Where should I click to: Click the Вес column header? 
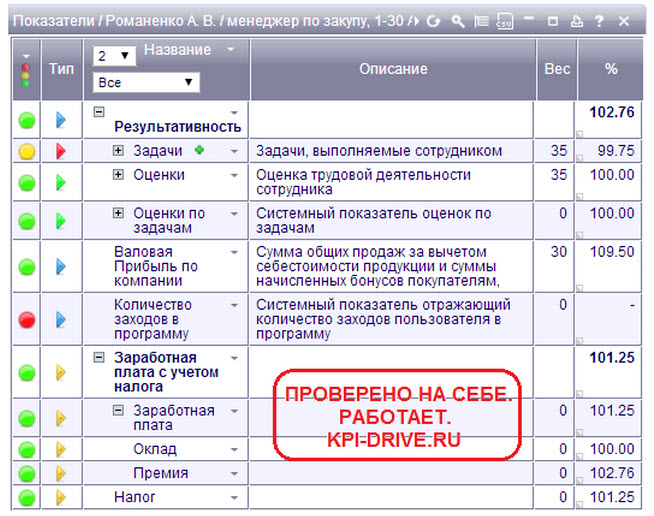coord(557,69)
